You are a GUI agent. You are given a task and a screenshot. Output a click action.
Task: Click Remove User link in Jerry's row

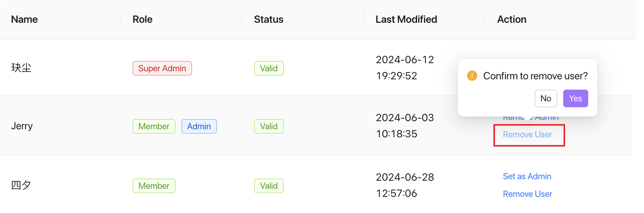[527, 134]
